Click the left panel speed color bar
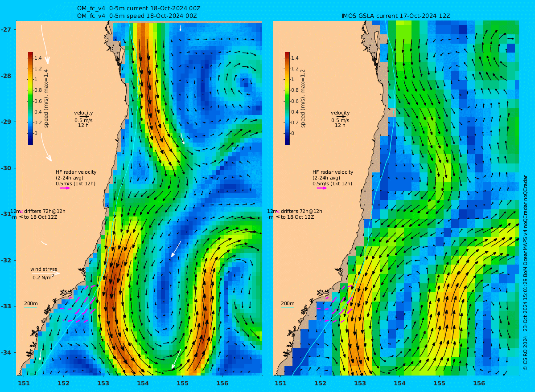Screen dimensions: 535x392 coord(30,98)
